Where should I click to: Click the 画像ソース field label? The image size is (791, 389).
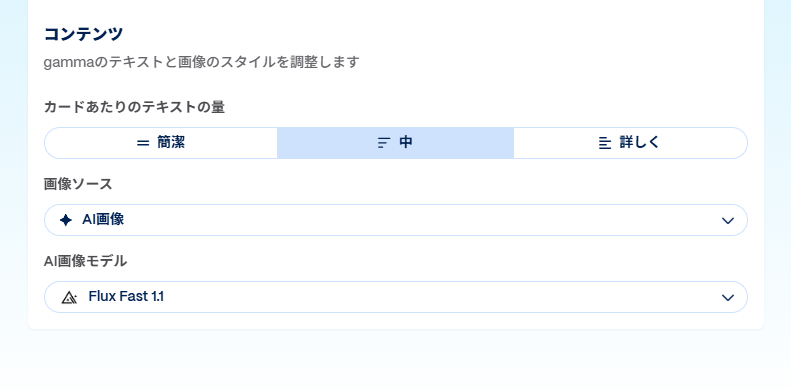pyautogui.click(x=78, y=184)
